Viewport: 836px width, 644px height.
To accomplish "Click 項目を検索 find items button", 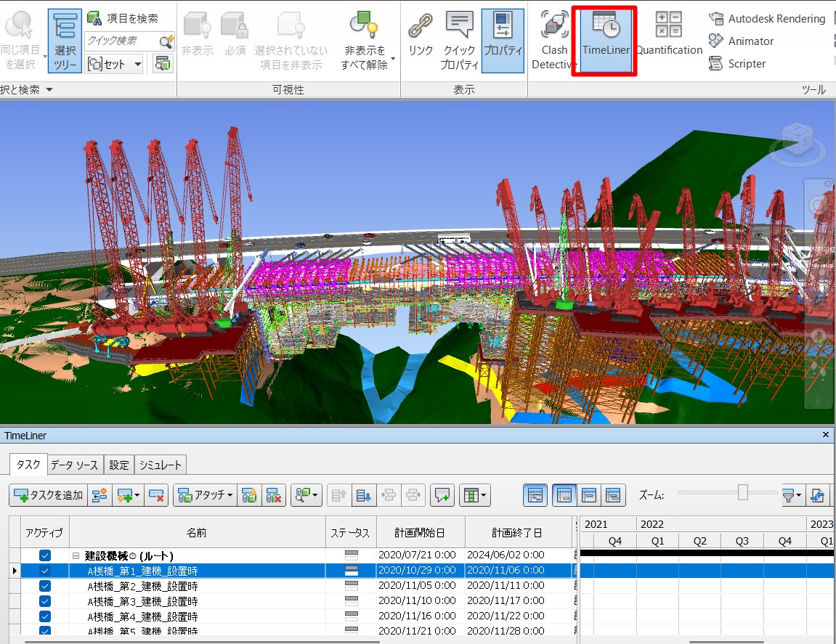I will [123, 18].
